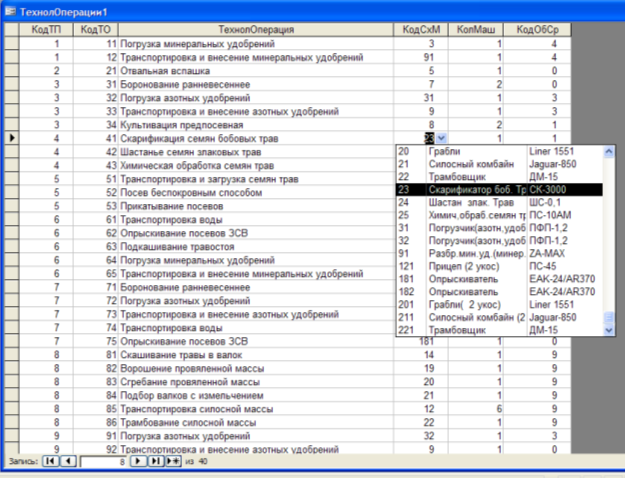Select ТехнолОперация column header
The image size is (625, 478).
click(x=256, y=30)
